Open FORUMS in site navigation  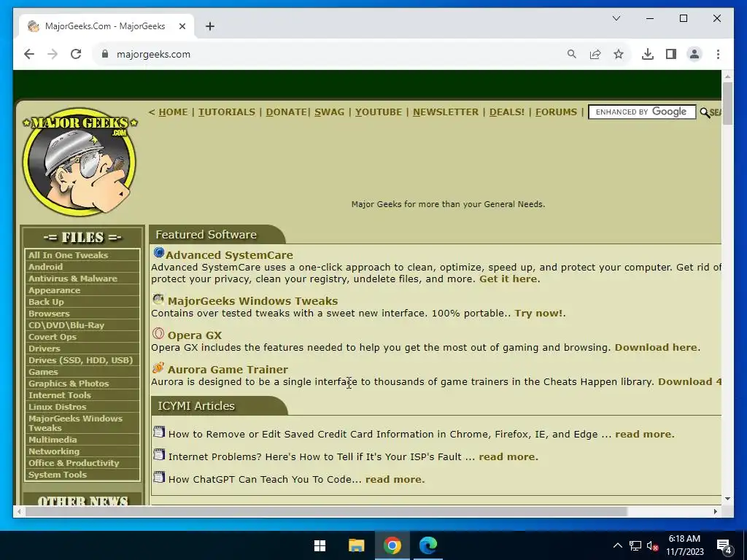click(556, 112)
